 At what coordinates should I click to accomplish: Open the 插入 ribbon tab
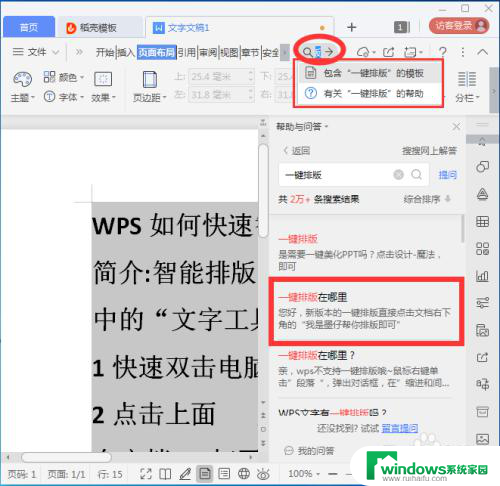(x=126, y=52)
